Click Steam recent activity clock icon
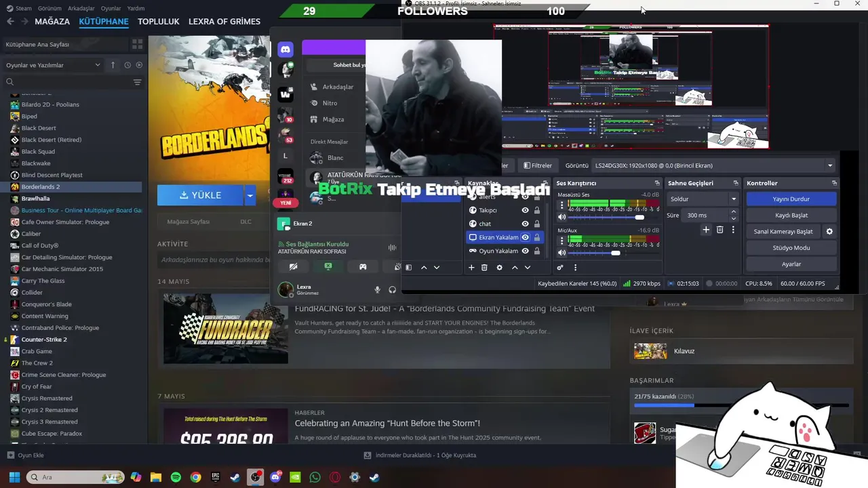The image size is (868, 488). 127,65
